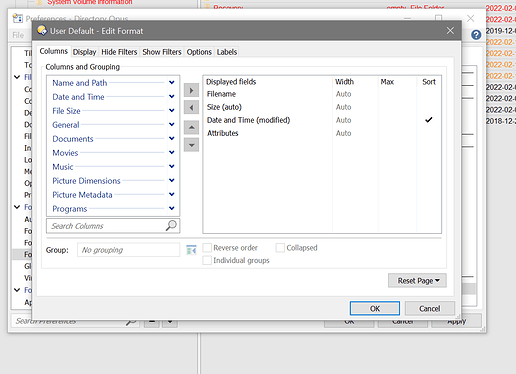Expand the Programs category
The image size is (516, 374).
point(172,208)
